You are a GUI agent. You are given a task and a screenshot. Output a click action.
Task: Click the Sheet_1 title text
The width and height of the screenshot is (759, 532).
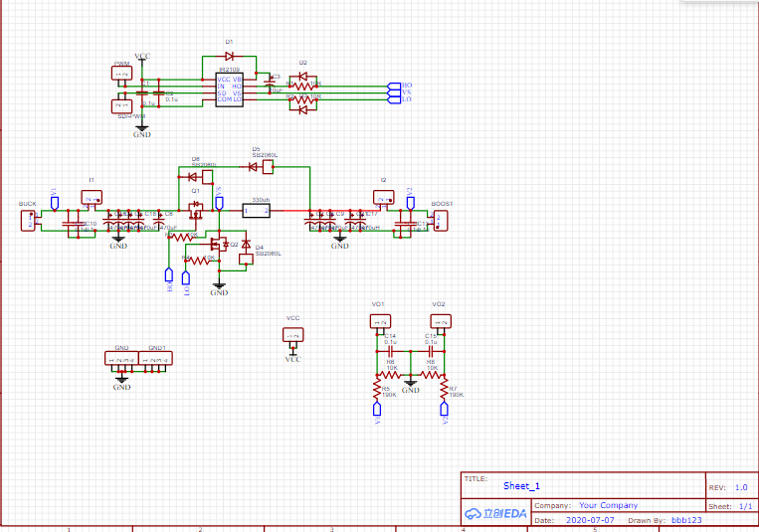[x=521, y=486]
